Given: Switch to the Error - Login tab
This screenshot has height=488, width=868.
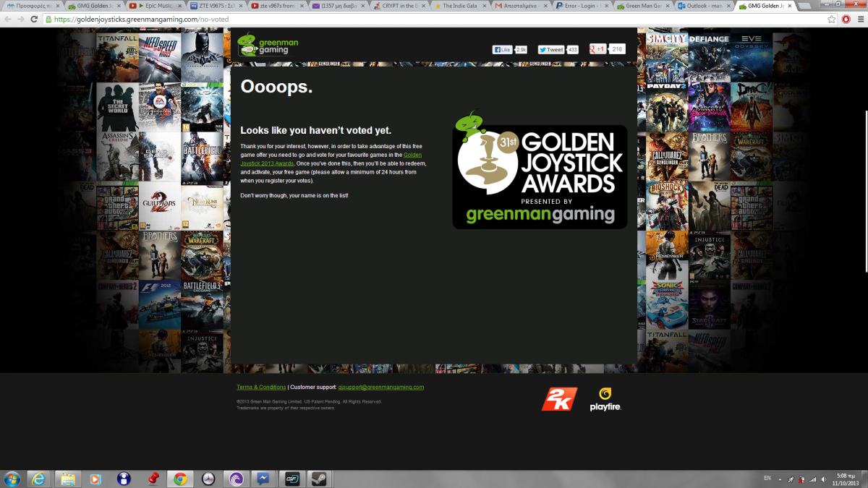Looking at the screenshot, I should 583,6.
